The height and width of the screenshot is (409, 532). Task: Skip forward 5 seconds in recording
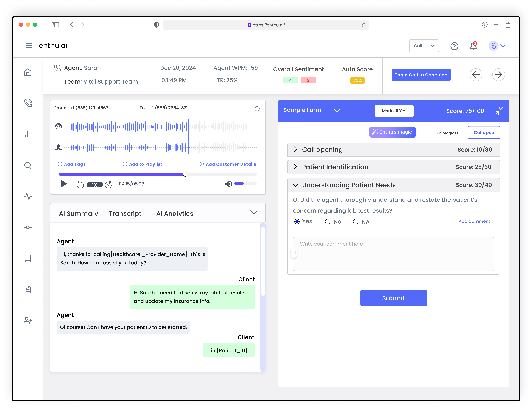[108, 185]
